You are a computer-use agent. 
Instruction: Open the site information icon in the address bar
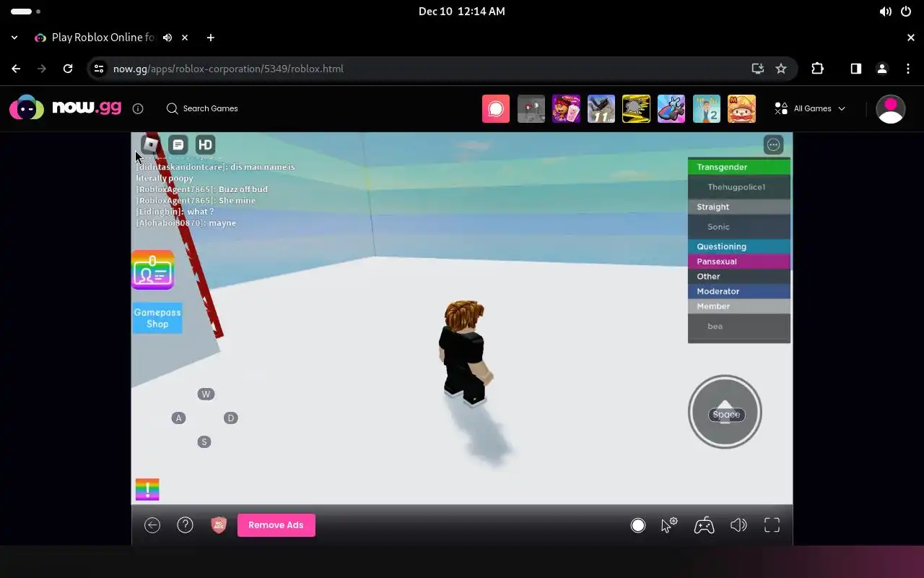point(100,69)
